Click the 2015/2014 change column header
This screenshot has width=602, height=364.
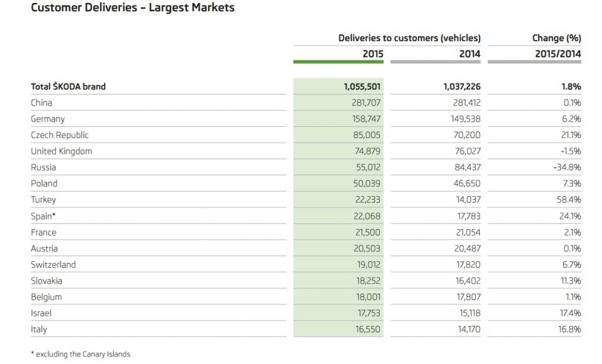click(558, 53)
